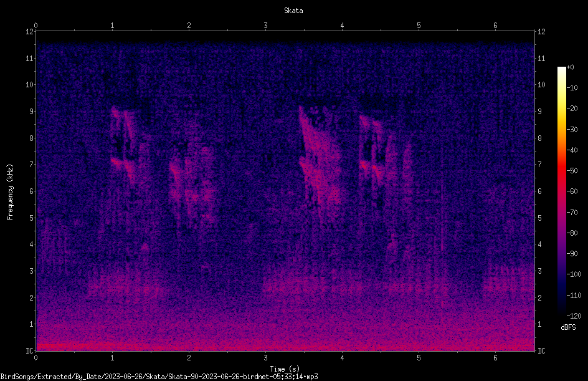The height and width of the screenshot is (381, 588).
Task: Select the "-50" color scale label
Action: tap(572, 171)
